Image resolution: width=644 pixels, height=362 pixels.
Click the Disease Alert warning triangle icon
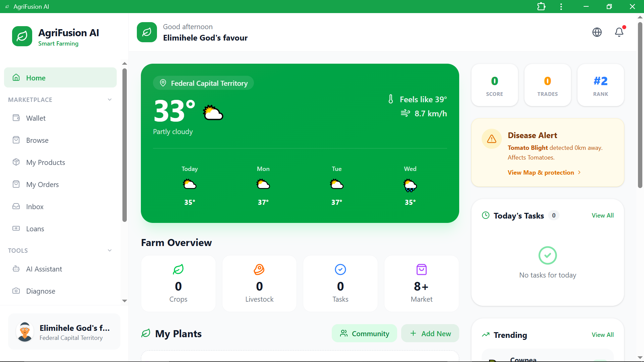tap(492, 139)
